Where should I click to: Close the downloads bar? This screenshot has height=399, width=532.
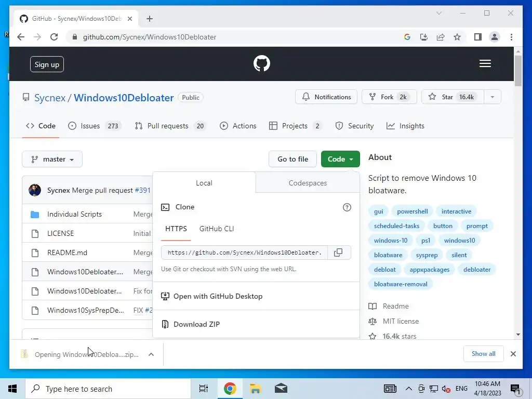pyautogui.click(x=513, y=354)
